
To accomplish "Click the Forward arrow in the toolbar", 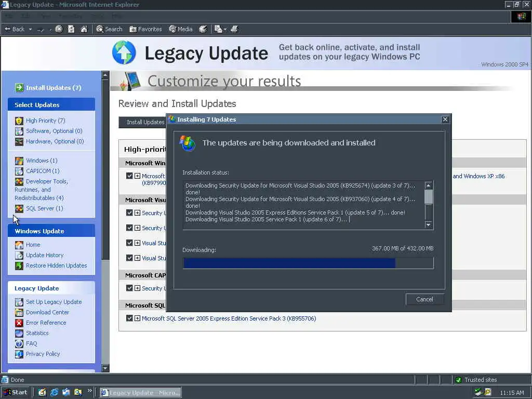I will pyautogui.click(x=41, y=30).
